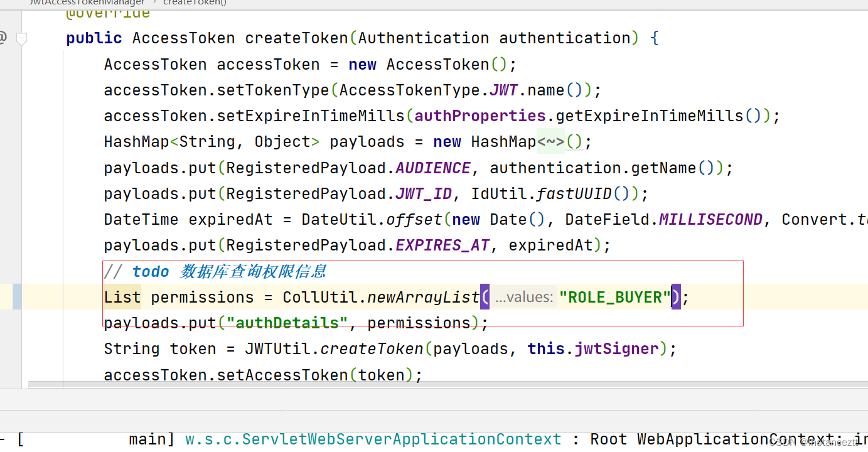Click the blue change marker beside List permissions line
Viewport: 868px width, 452px height.
click(x=17, y=296)
